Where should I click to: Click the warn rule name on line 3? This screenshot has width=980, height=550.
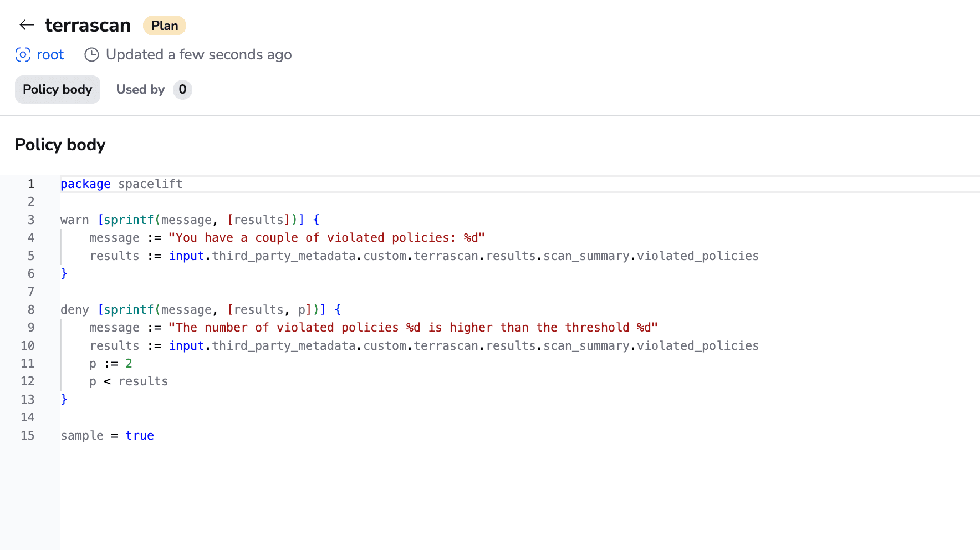tap(75, 220)
